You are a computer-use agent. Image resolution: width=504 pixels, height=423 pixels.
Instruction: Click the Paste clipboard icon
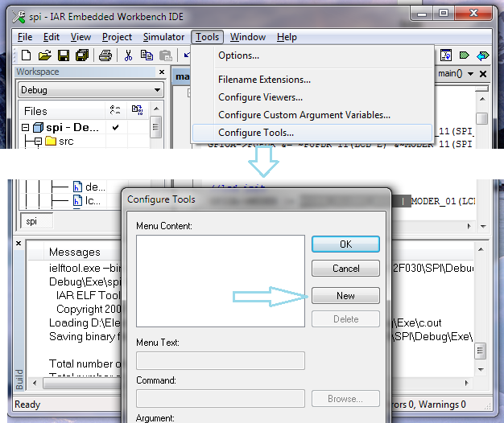[x=166, y=55]
